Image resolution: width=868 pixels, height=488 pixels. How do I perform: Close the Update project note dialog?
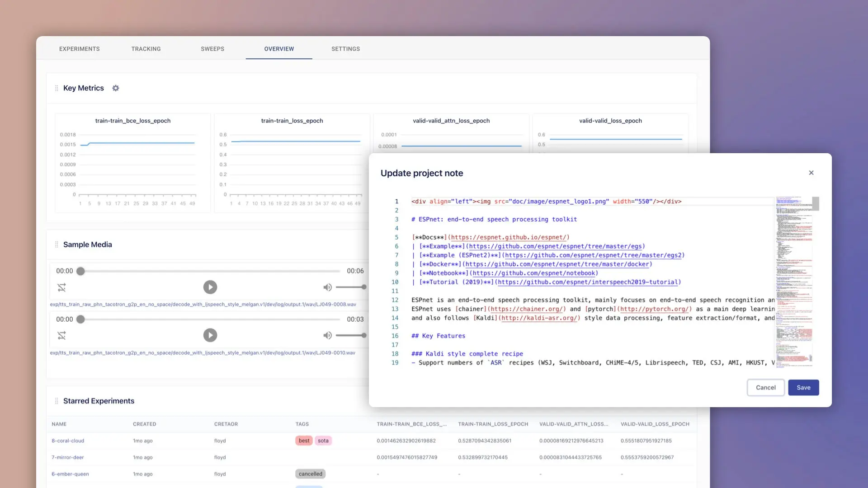(x=811, y=173)
